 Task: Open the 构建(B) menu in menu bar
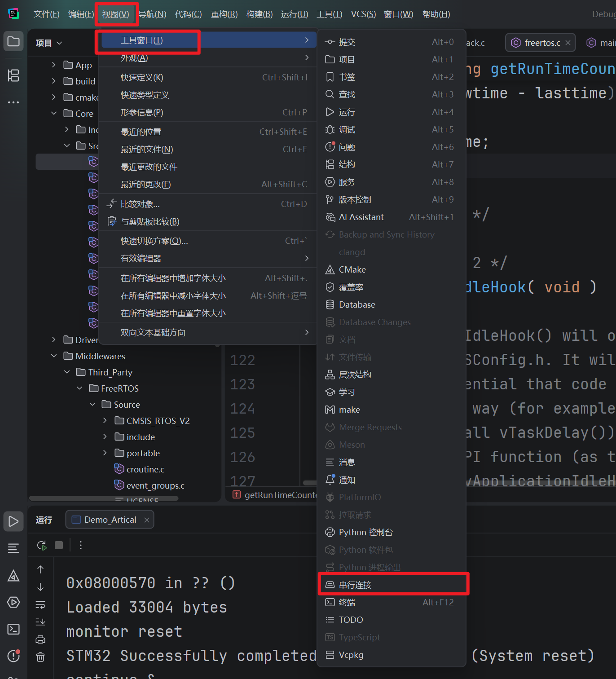tap(260, 14)
